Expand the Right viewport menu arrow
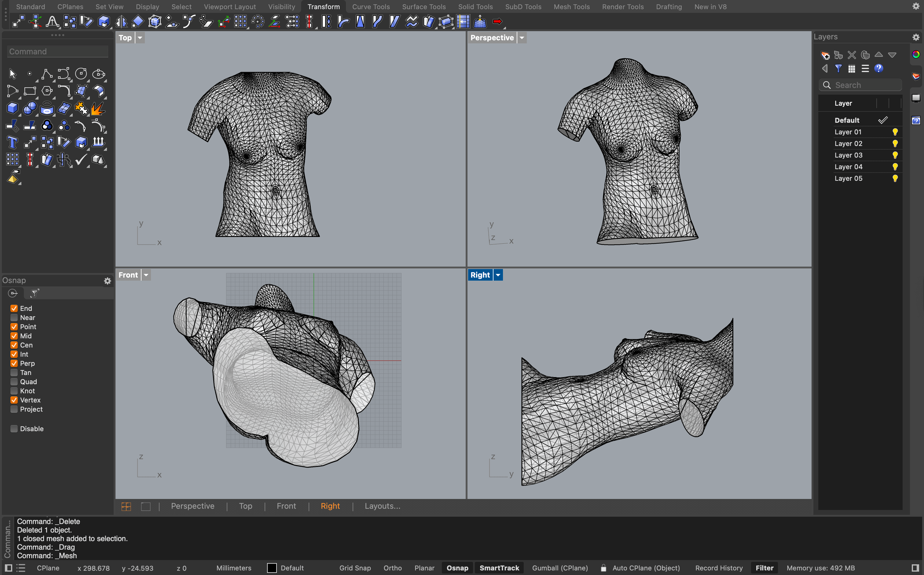Viewport: 924px width, 575px height. pos(498,275)
